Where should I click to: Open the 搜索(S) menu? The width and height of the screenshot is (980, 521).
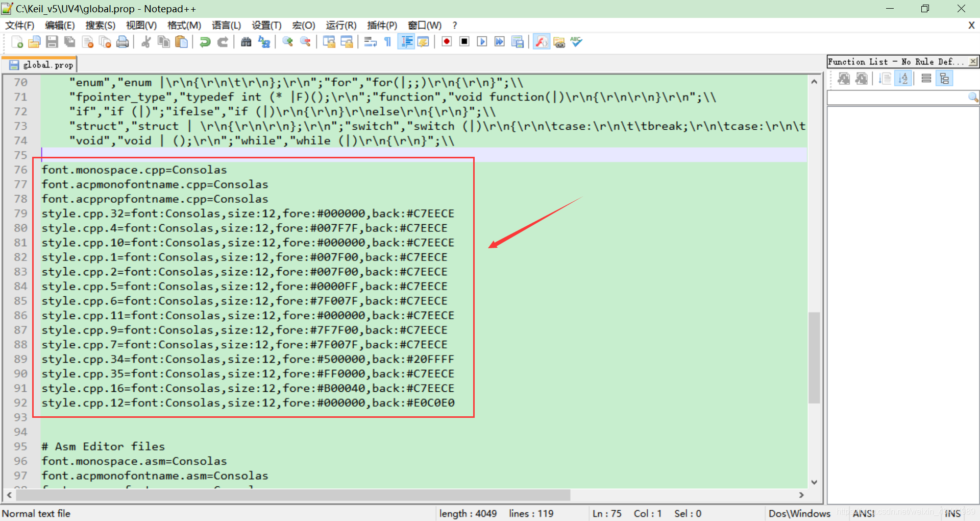coord(100,26)
